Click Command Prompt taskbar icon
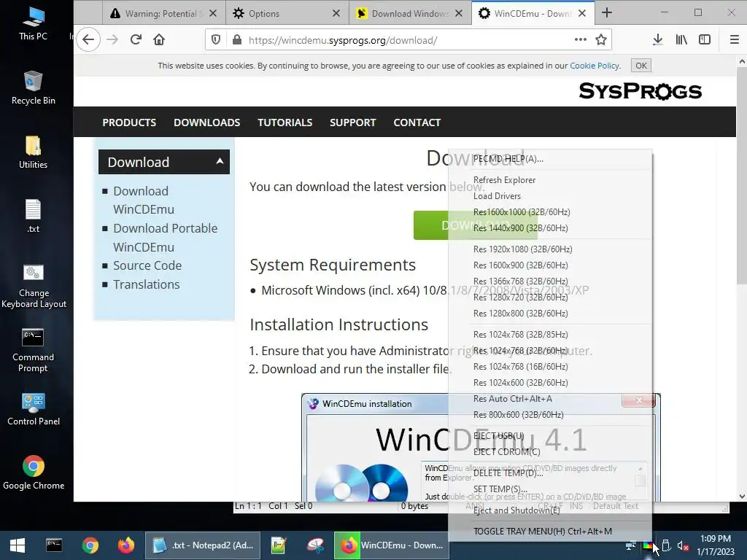The image size is (747, 560). [54, 545]
